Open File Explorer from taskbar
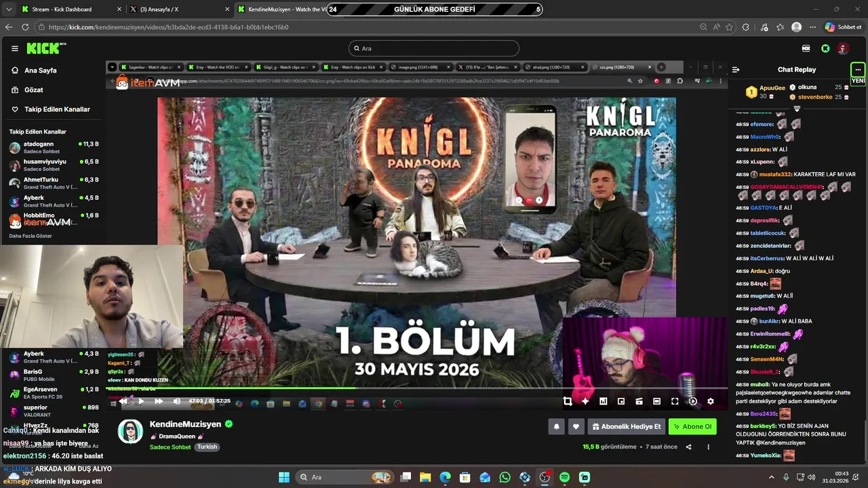 [425, 477]
